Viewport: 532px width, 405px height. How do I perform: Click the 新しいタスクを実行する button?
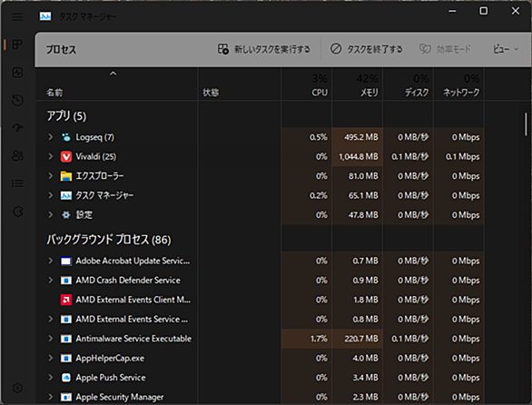[263, 49]
